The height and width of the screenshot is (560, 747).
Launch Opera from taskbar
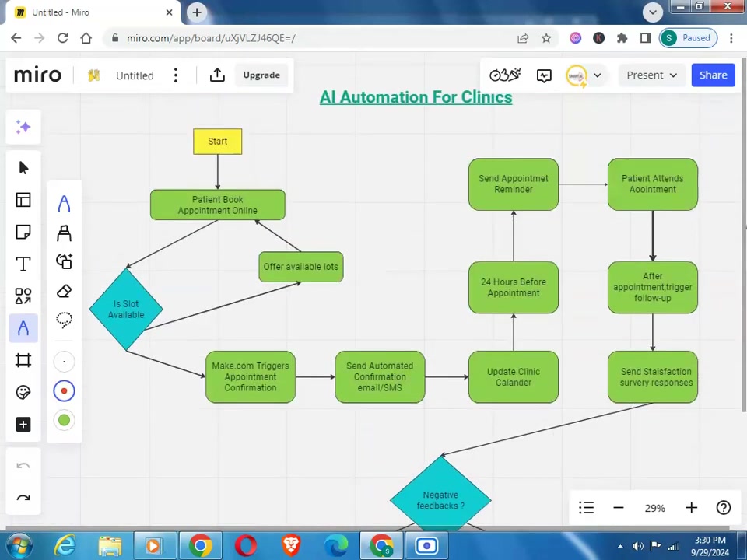[246, 546]
